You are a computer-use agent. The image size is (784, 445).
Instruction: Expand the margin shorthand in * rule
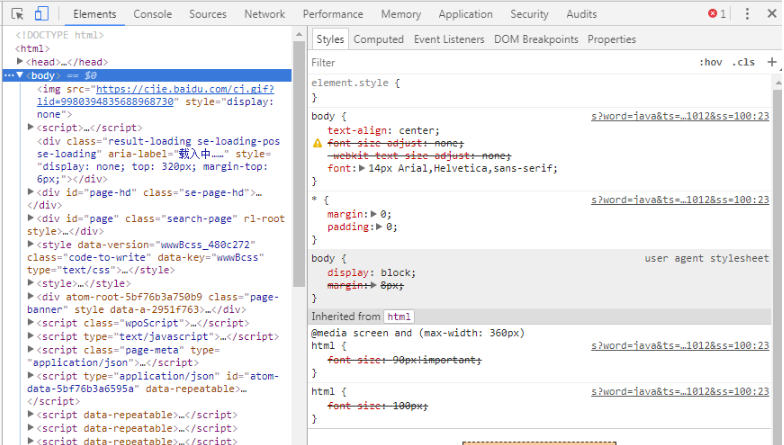pyautogui.click(x=374, y=214)
